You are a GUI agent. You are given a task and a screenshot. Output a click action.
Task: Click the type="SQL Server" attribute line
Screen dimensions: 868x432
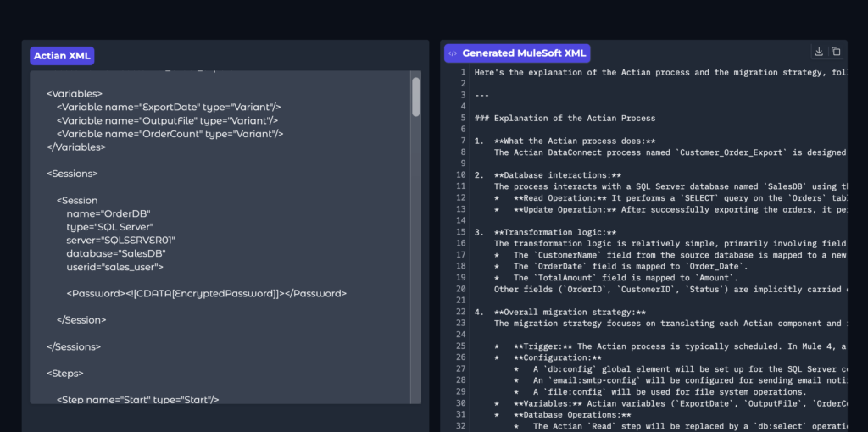pyautogui.click(x=110, y=227)
